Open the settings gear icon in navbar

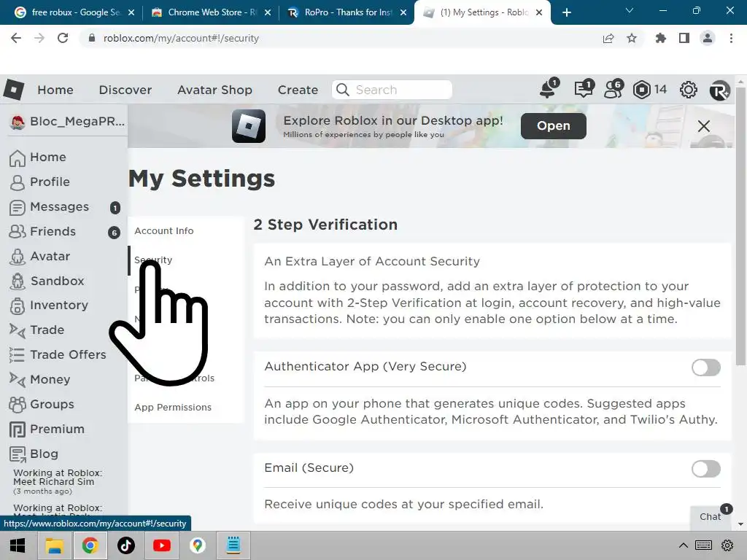pyautogui.click(x=689, y=90)
